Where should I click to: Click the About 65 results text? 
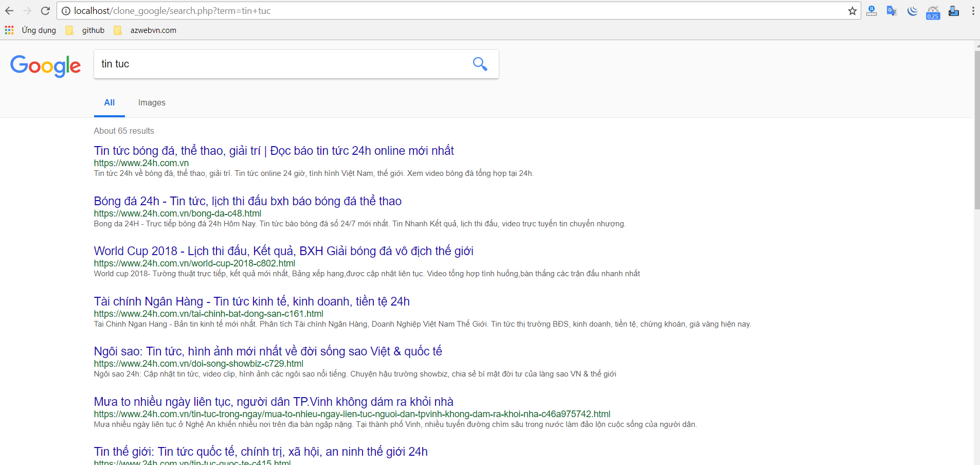(124, 131)
